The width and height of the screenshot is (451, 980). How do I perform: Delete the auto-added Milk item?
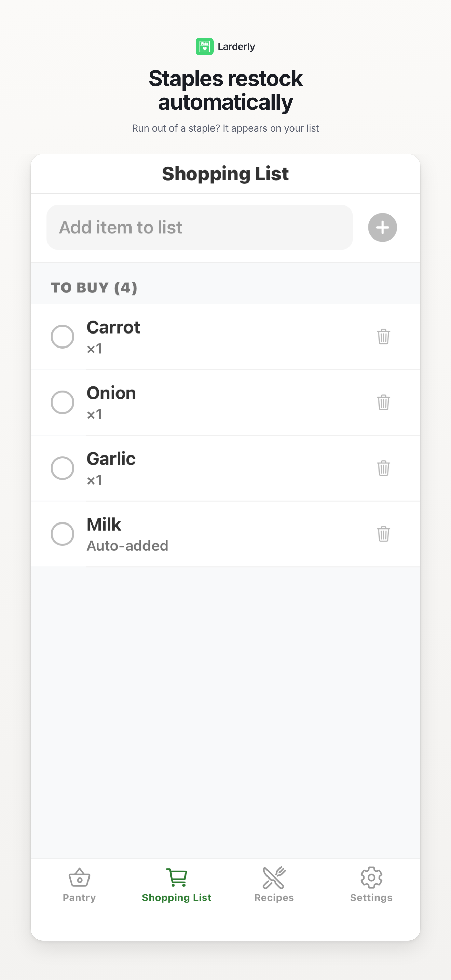383,534
